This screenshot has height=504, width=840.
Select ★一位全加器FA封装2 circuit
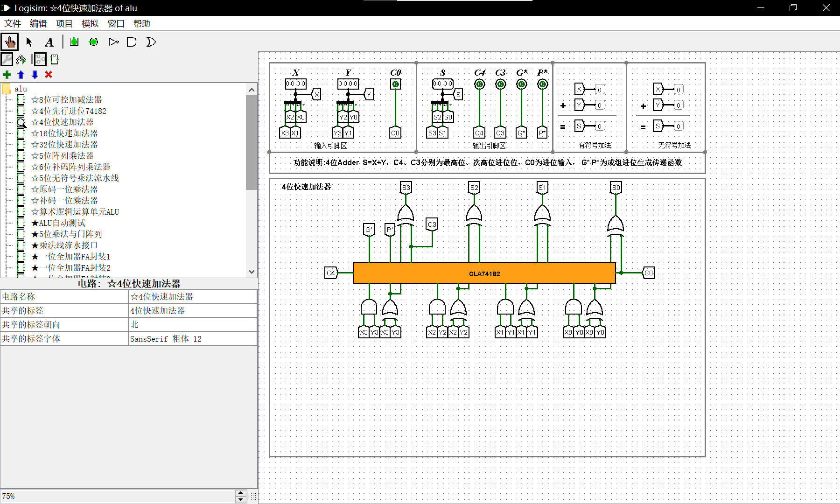(70, 267)
